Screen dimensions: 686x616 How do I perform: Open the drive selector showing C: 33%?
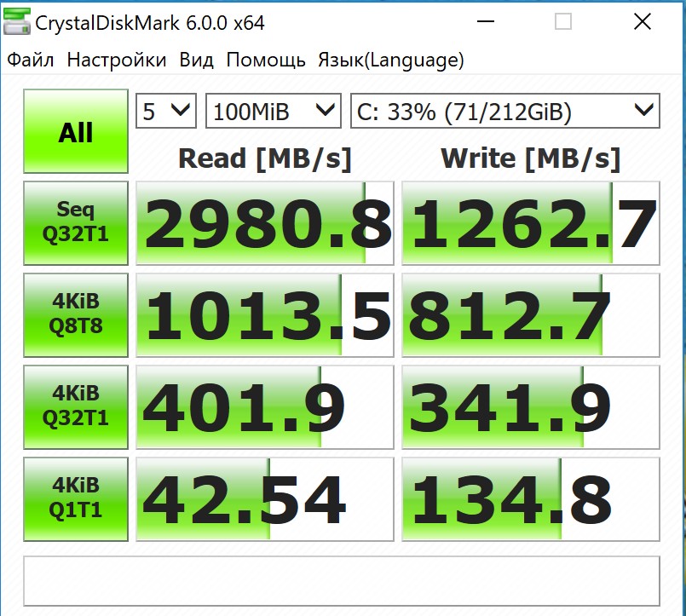click(x=504, y=111)
